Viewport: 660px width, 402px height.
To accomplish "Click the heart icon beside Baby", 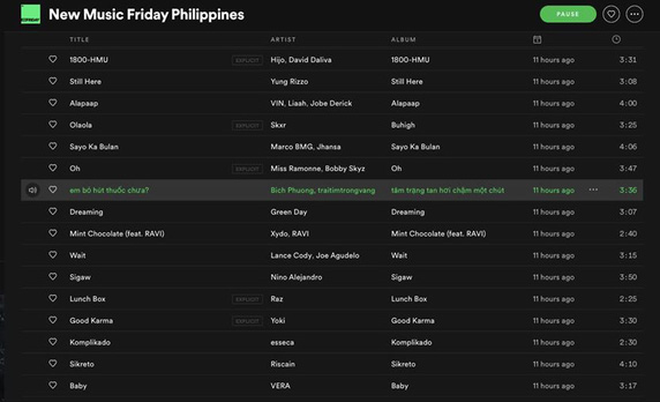I will pos(53,385).
